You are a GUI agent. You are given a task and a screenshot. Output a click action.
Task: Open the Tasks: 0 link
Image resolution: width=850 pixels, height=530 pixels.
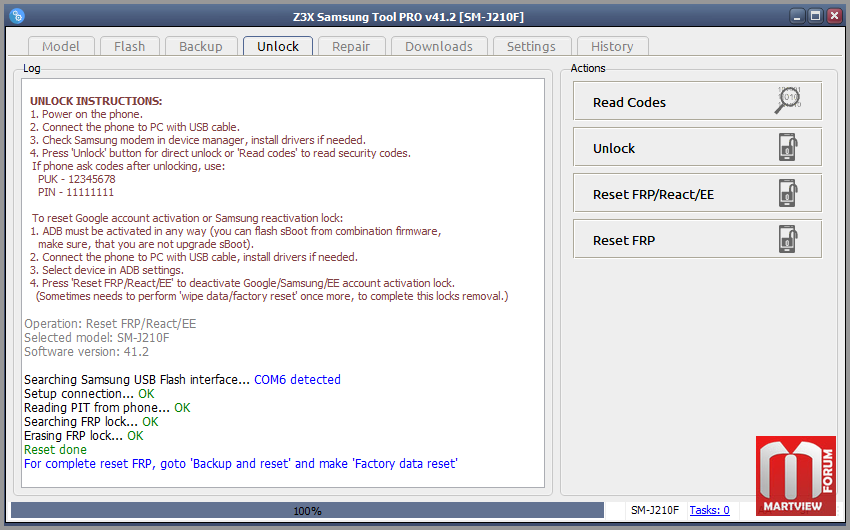click(x=710, y=510)
